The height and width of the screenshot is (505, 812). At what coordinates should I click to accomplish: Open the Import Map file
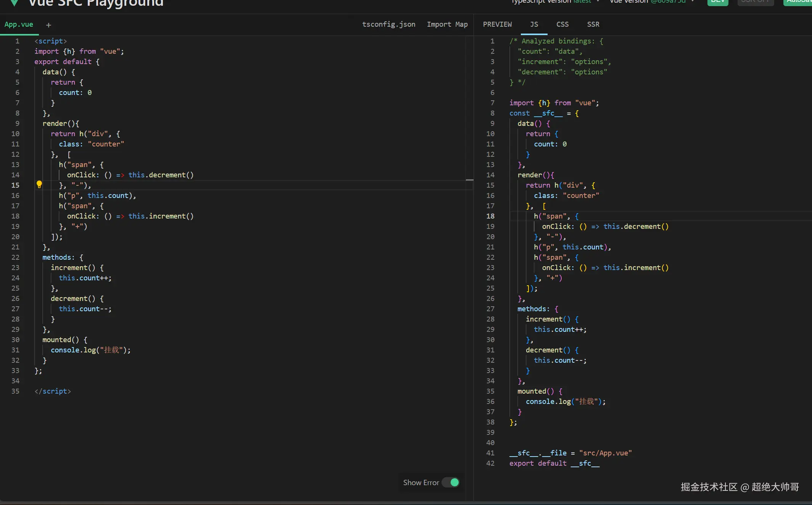coord(447,24)
